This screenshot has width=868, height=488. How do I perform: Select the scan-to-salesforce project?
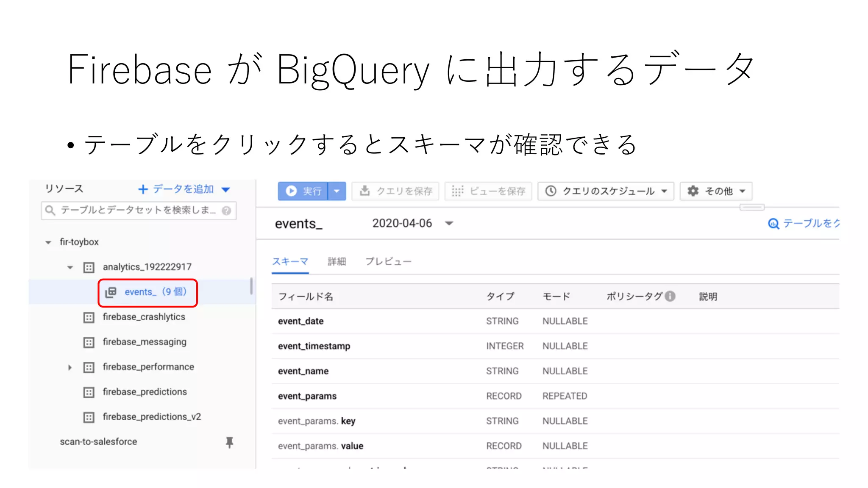(98, 442)
